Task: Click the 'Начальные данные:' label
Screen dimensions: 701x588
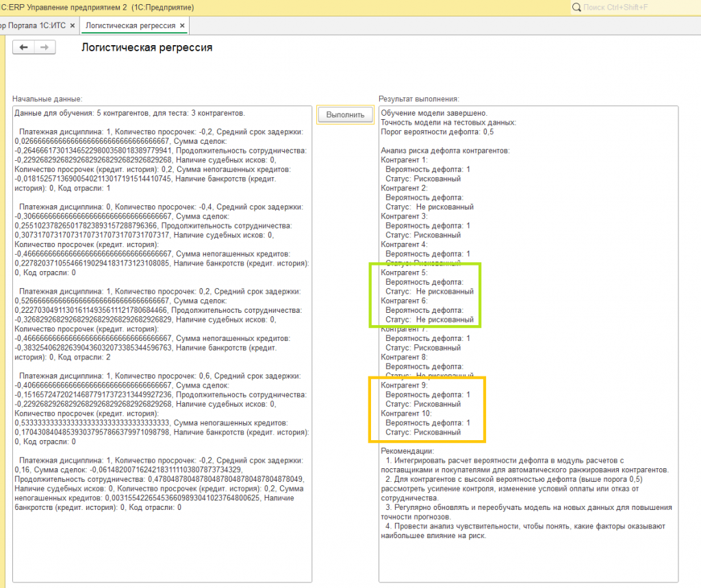Action: [x=47, y=99]
